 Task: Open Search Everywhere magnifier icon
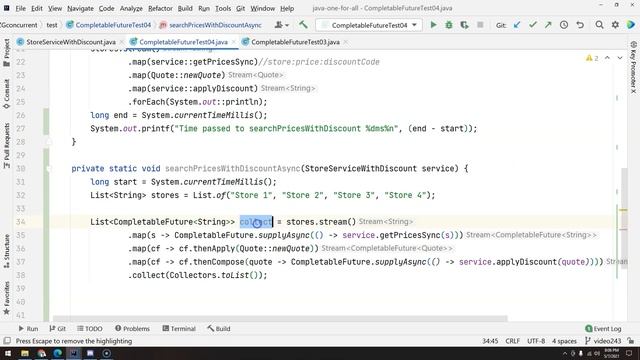coord(599,25)
